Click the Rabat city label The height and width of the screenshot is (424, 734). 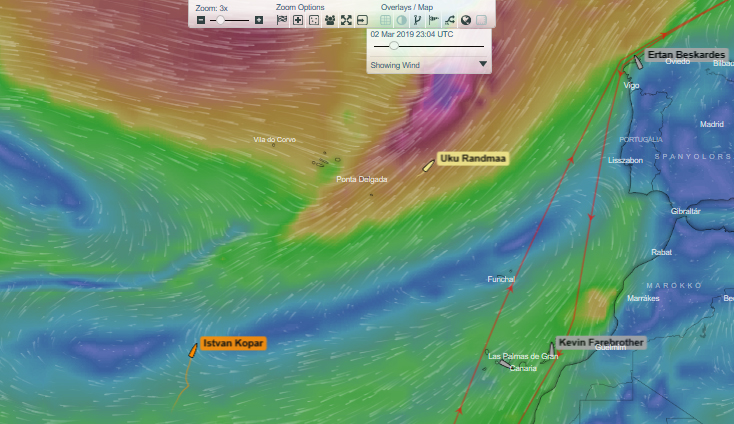click(x=661, y=252)
